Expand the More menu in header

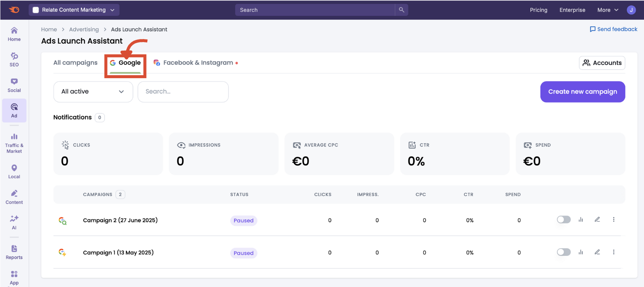pos(608,10)
